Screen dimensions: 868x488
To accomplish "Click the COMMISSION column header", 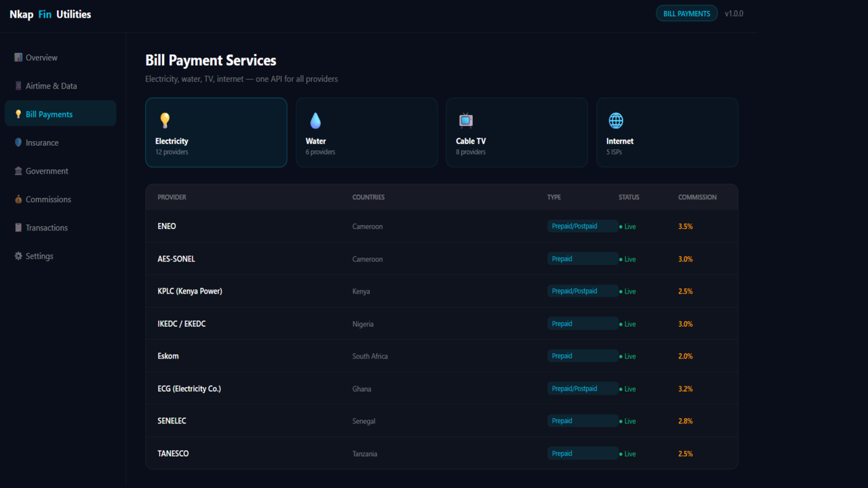I will pyautogui.click(x=697, y=197).
